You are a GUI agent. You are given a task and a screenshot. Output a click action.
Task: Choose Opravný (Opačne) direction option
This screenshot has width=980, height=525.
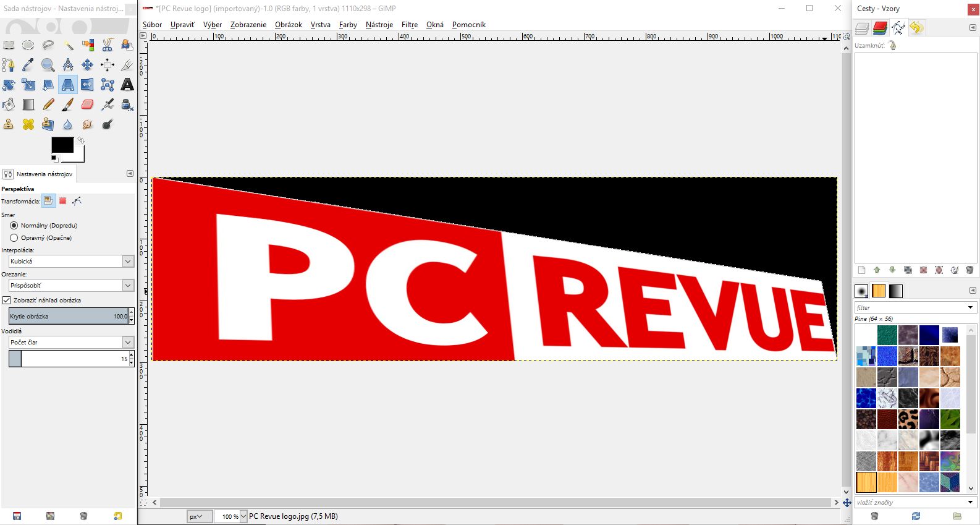[14, 238]
